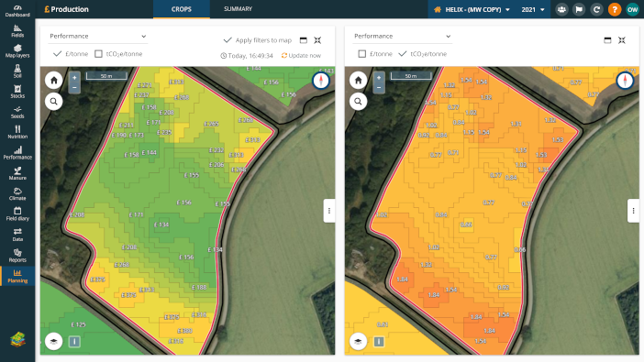Open the users group icon in header
Screen dimensions: 644x362
pos(561,9)
